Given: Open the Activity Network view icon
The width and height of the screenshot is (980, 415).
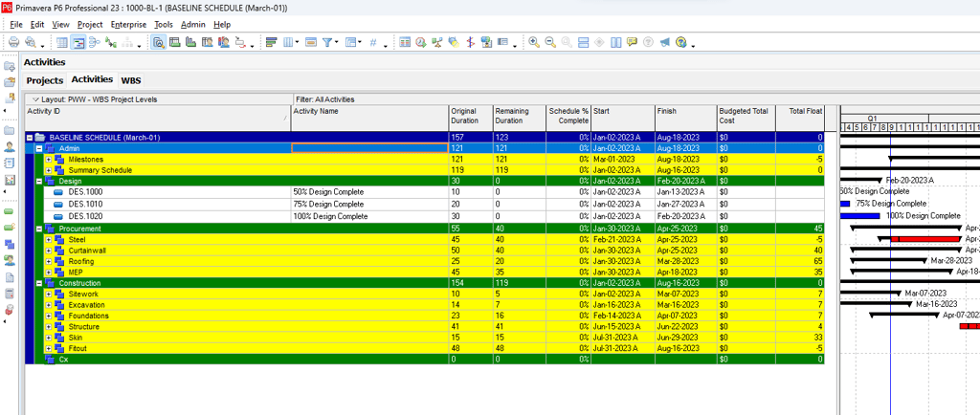Looking at the screenshot, I should coord(95,42).
